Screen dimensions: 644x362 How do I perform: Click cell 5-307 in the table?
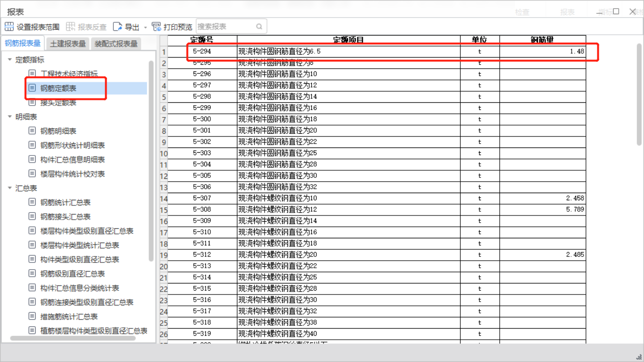point(202,198)
